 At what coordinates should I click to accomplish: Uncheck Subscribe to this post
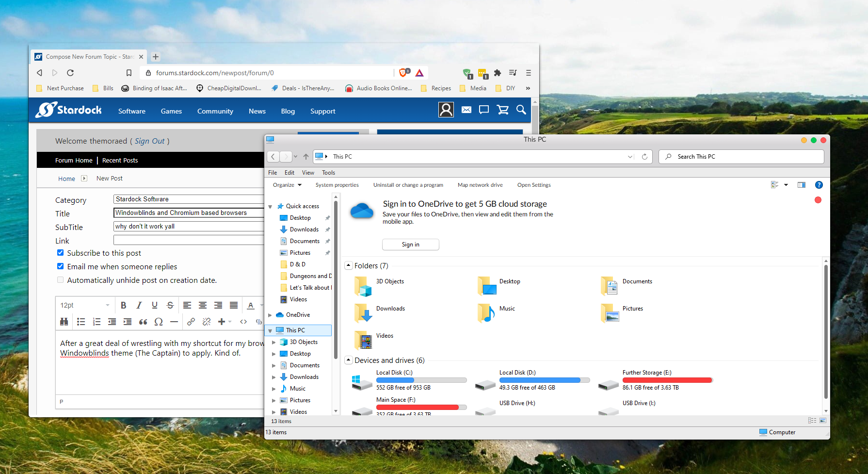coord(61,253)
